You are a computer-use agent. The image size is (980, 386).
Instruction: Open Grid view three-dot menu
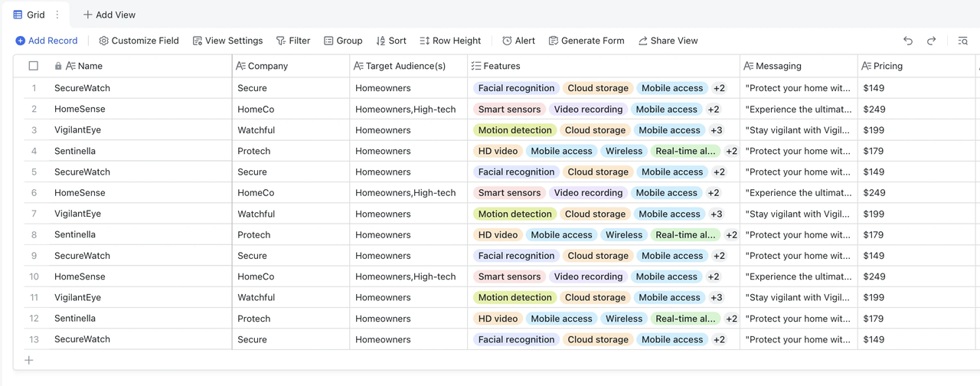point(57,15)
